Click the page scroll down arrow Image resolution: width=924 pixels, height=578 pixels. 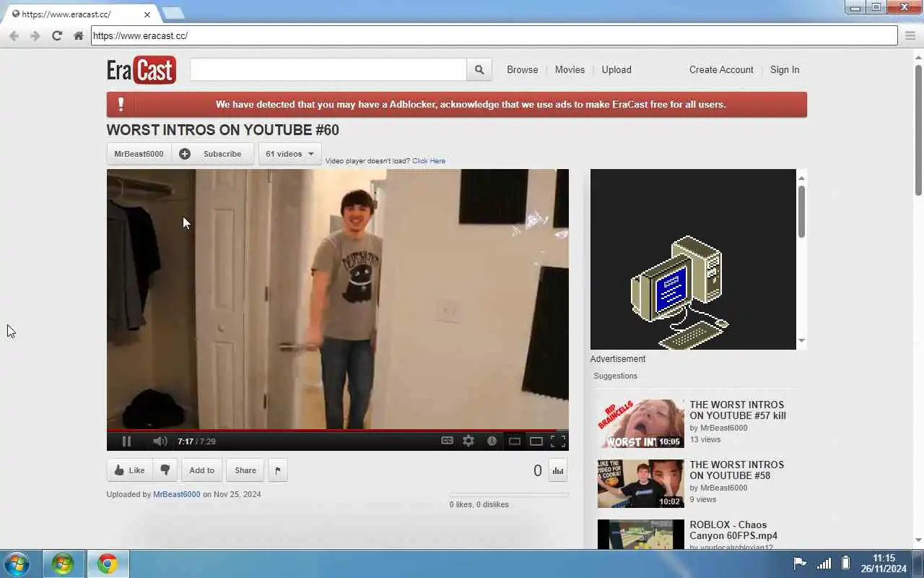918,540
